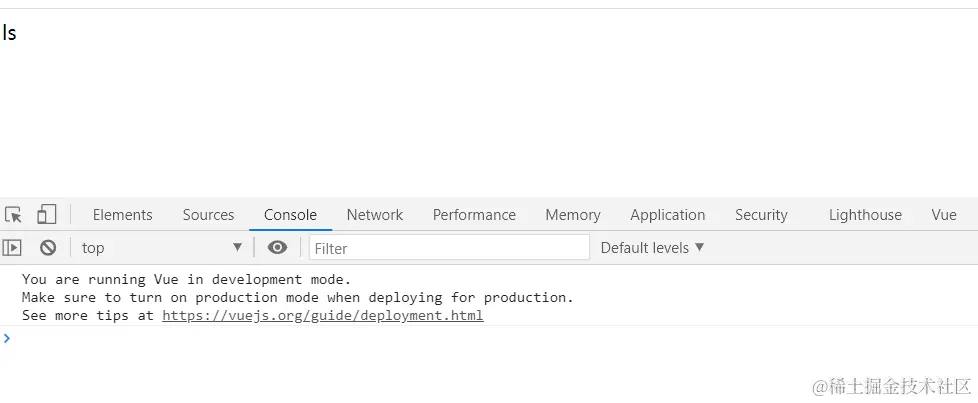This screenshot has height=403, width=978.
Task: Open the top context dropdown
Action: click(162, 248)
